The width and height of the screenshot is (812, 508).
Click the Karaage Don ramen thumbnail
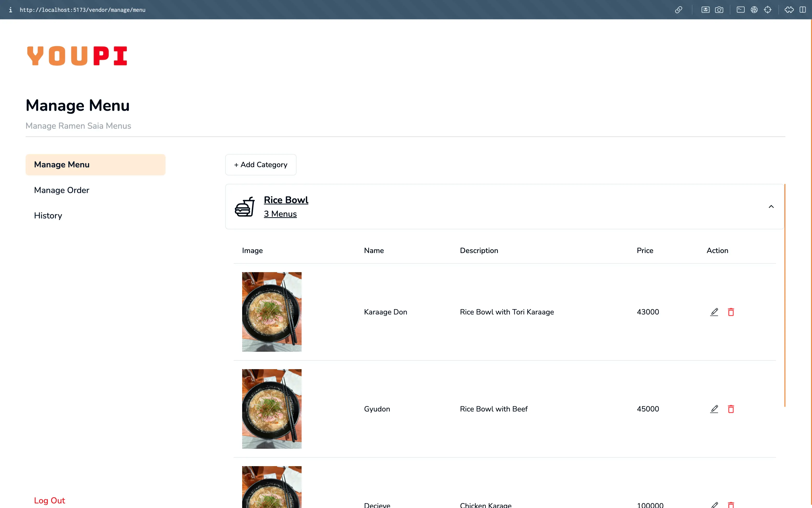tap(272, 312)
